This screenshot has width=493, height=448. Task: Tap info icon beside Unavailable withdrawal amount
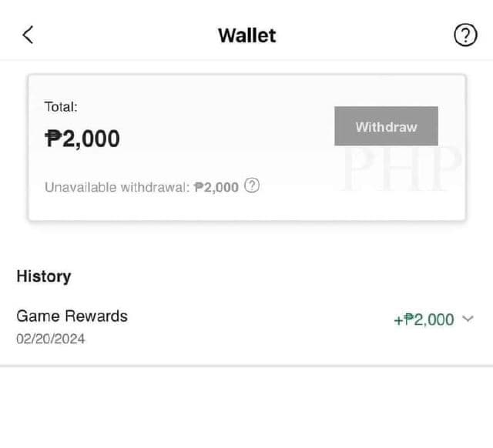coord(251,186)
